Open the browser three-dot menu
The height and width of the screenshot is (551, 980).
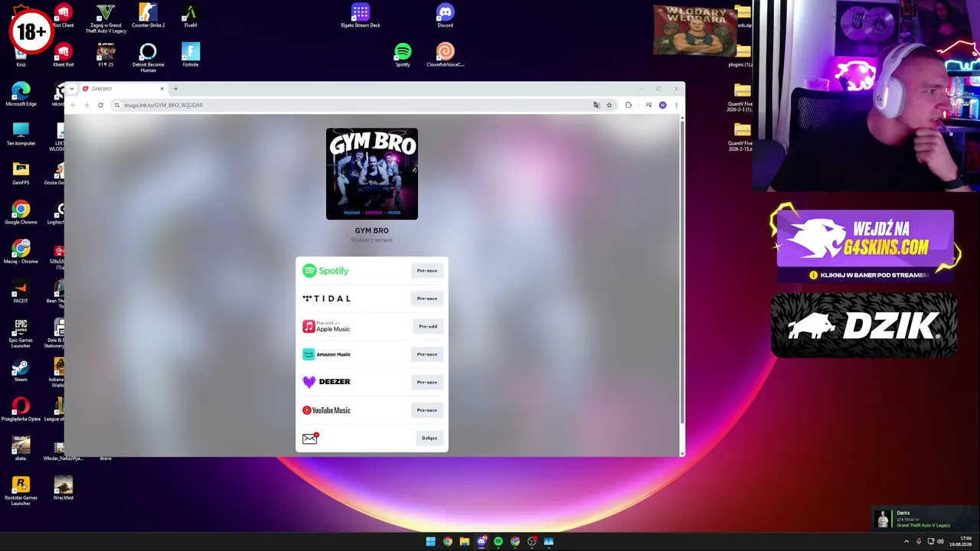click(x=676, y=105)
